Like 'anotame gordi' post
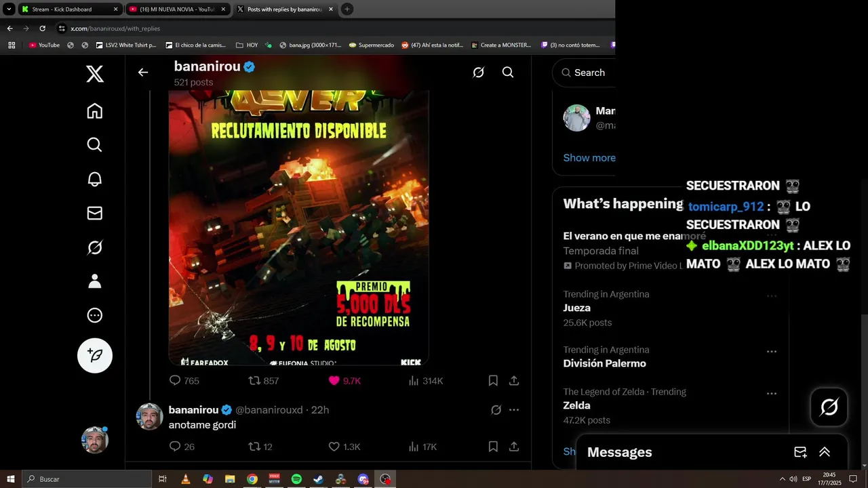Image resolution: width=868 pixels, height=488 pixels. 344,447
